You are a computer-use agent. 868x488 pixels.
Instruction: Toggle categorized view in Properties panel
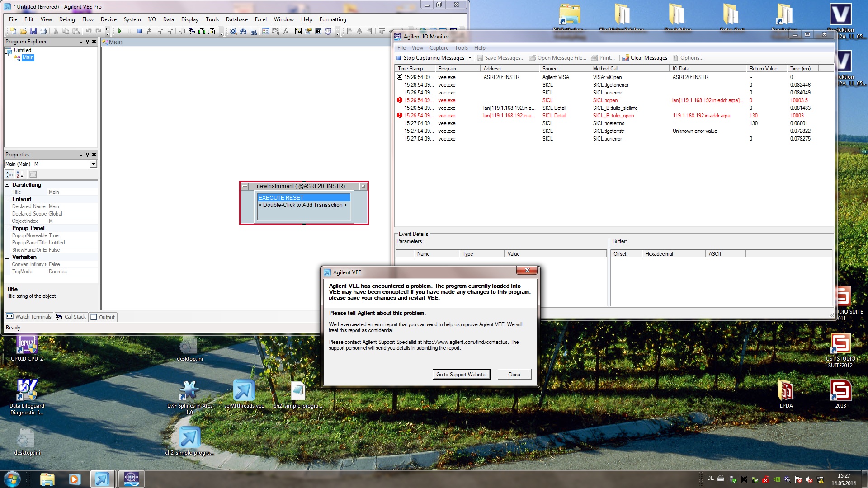coord(9,174)
